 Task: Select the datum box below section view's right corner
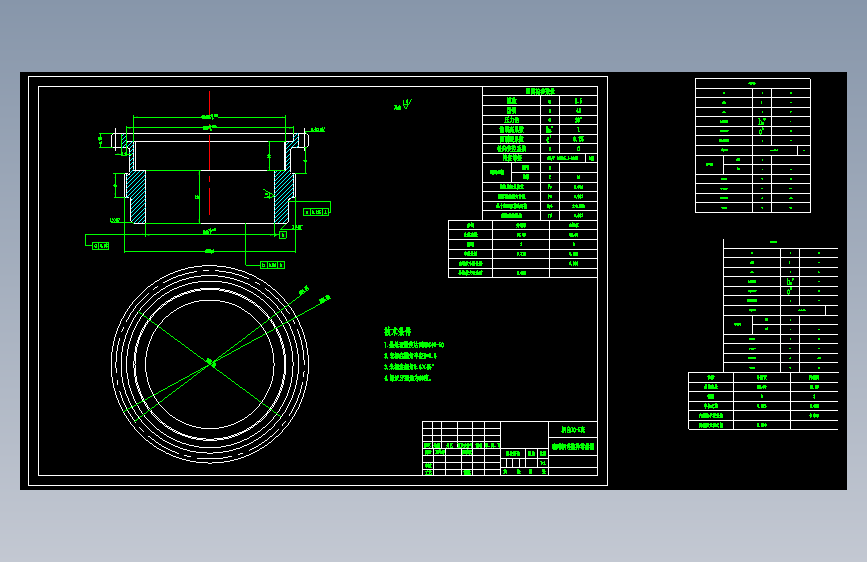coord(283,235)
